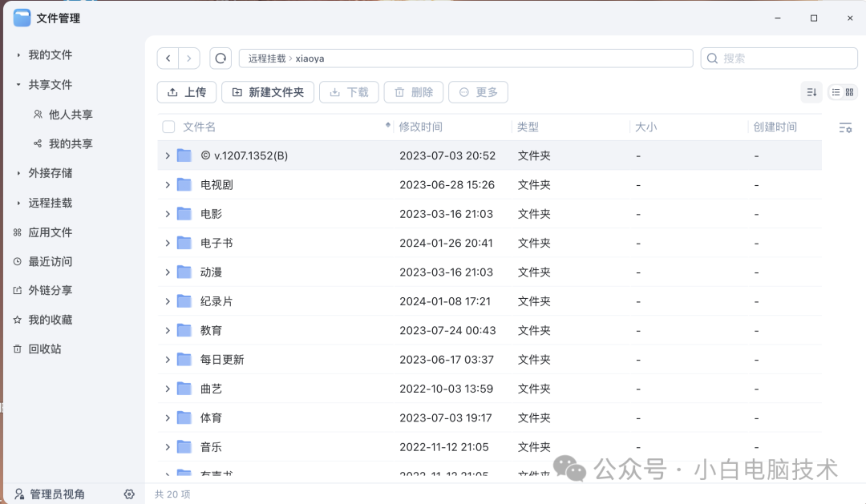Open column display settings icon
The width and height of the screenshot is (866, 504).
[846, 127]
